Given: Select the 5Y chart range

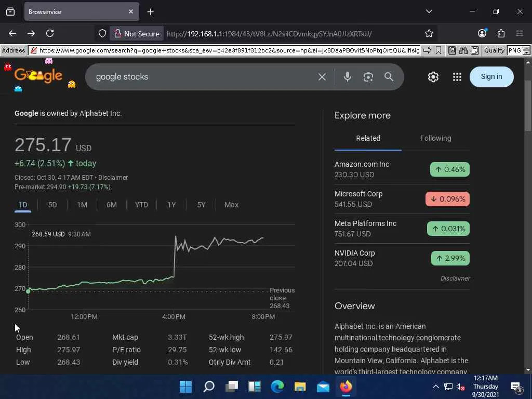Looking at the screenshot, I should (201, 205).
